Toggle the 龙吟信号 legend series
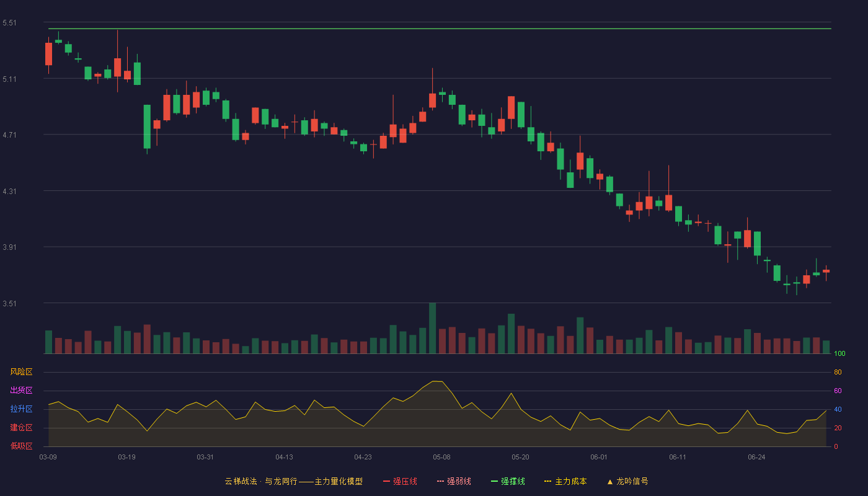Screen dimensions: 868x496 [x=627, y=481]
